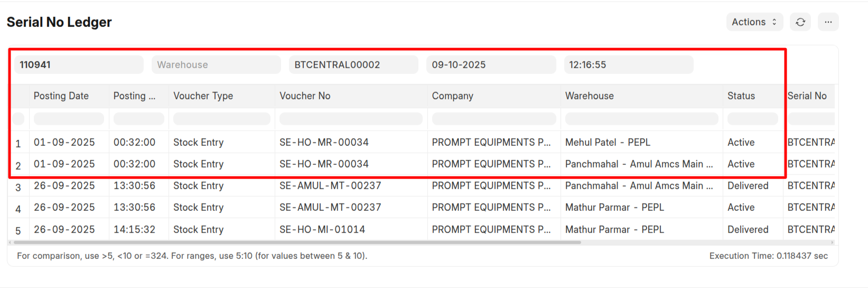Click the Mehul Patel - PEPL warehouse cell

(608, 143)
